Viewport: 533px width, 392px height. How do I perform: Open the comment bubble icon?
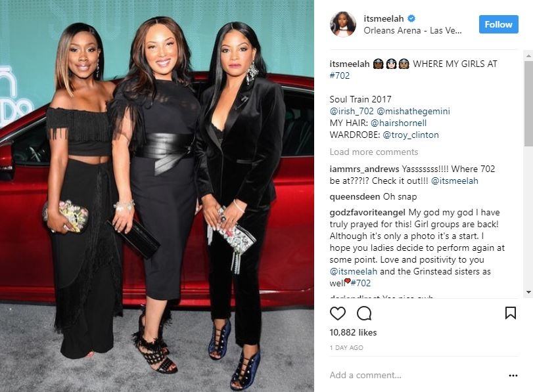pyautogui.click(x=364, y=313)
